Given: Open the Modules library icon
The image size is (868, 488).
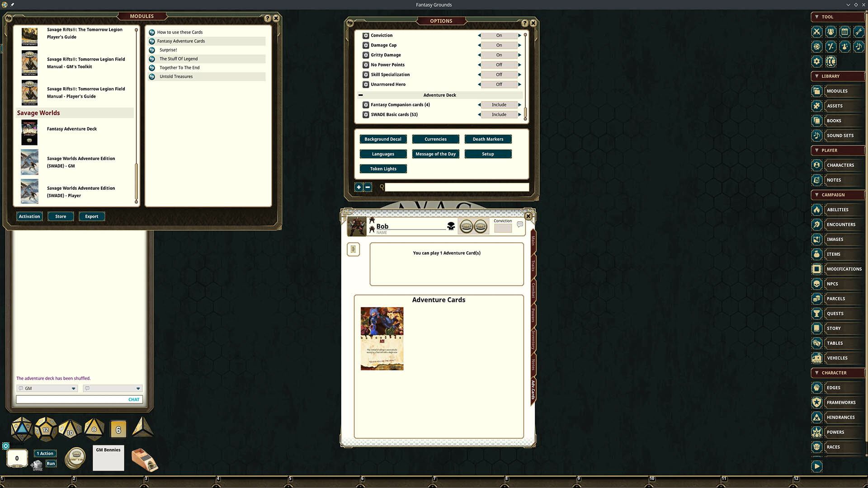Looking at the screenshot, I should 816,91.
